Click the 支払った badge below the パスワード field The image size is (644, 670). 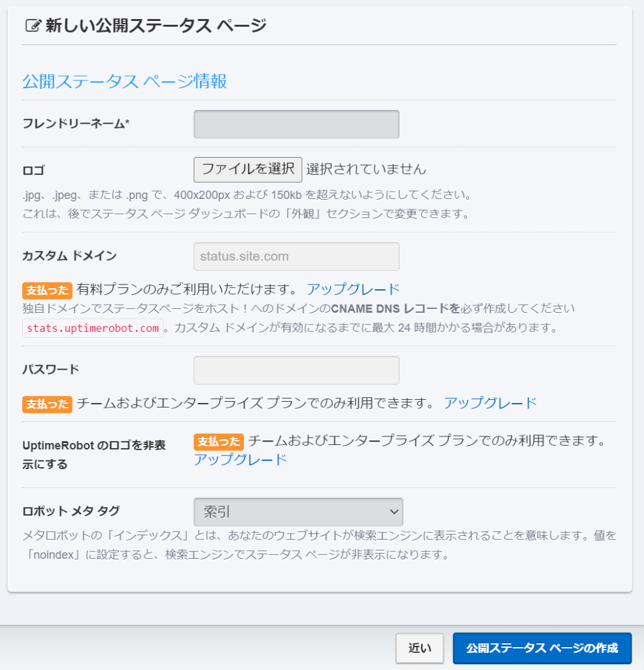coord(47,404)
